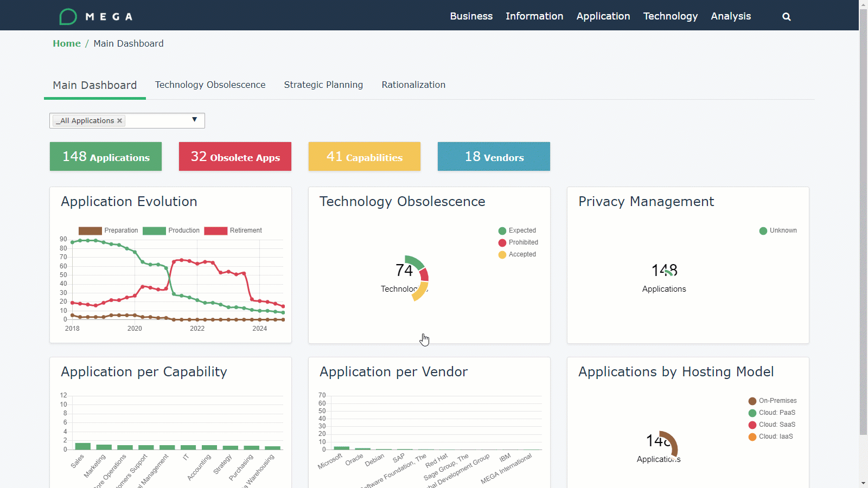868x488 pixels.
Task: Click the Application per Vendor heading
Action: coord(393,372)
